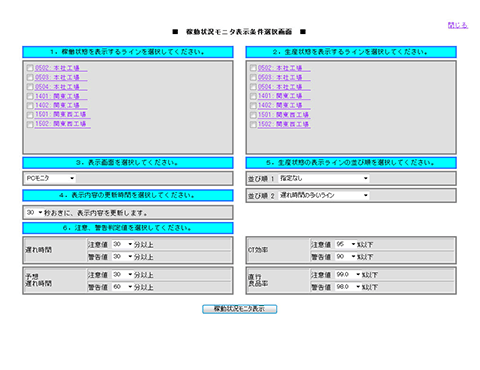Click the 稼動状況モニタ表示 button
Image resolution: width=480 pixels, height=370 pixels.
coord(239,309)
